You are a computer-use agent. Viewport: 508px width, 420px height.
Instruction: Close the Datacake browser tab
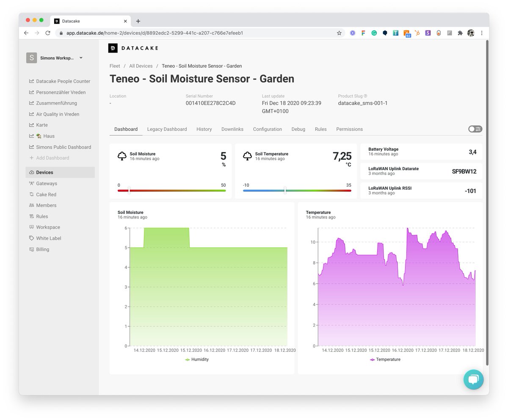pos(125,21)
